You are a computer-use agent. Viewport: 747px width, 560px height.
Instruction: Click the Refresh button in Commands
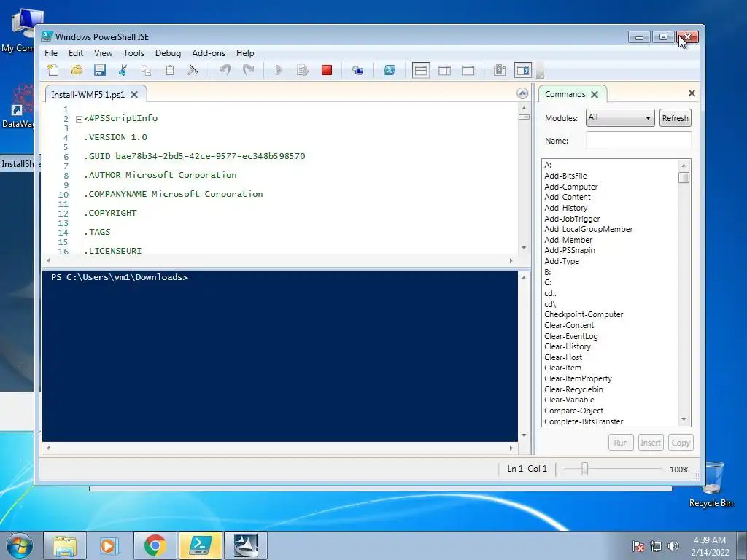click(675, 118)
